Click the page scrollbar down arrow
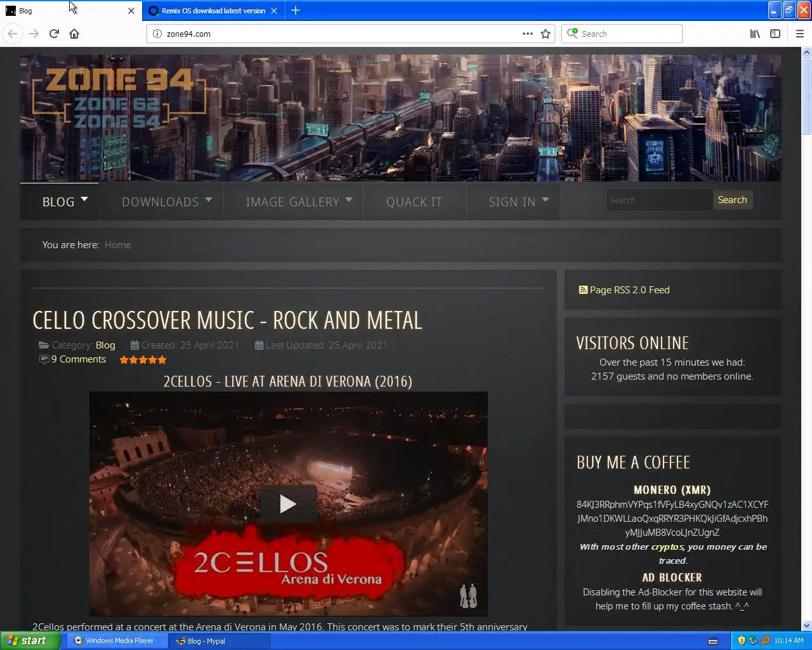The image size is (812, 650). tap(807, 625)
